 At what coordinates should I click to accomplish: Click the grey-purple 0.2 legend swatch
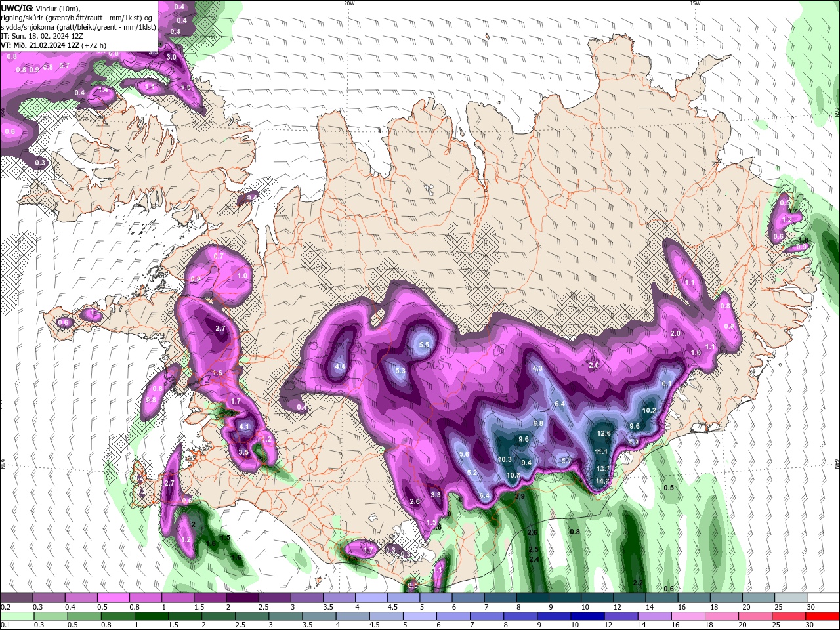[16, 598]
